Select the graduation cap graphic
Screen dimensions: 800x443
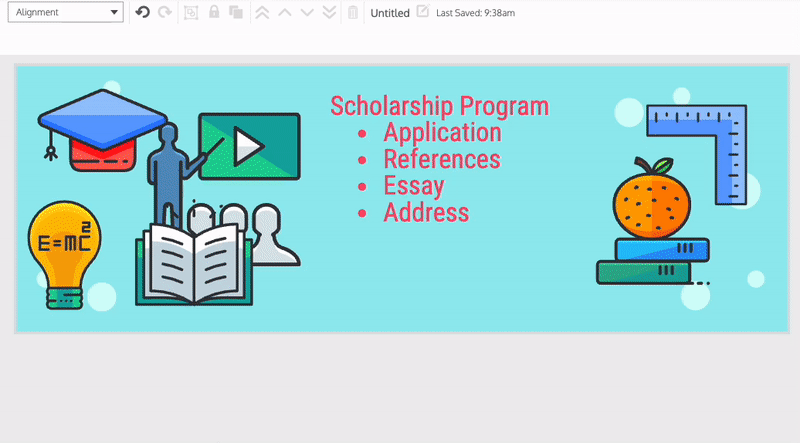(x=100, y=125)
